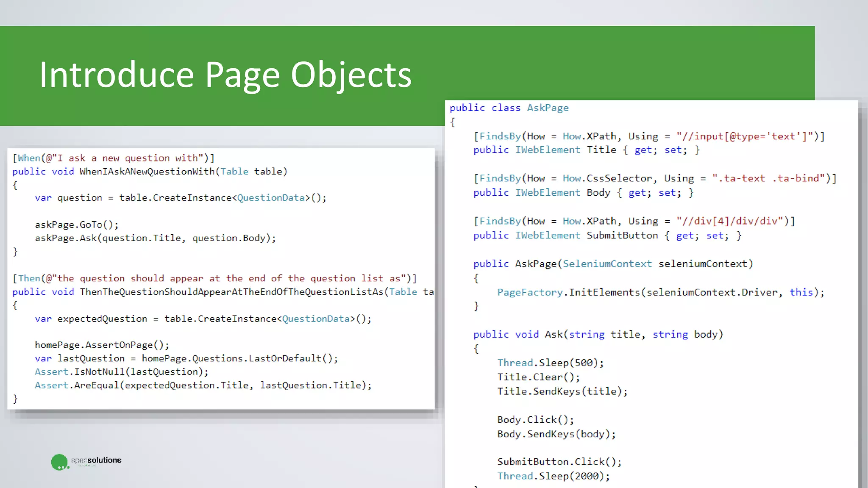868x488 pixels.
Task: Click the Assert.IsNotNull(lastQuestion) line
Action: pyautogui.click(x=122, y=372)
